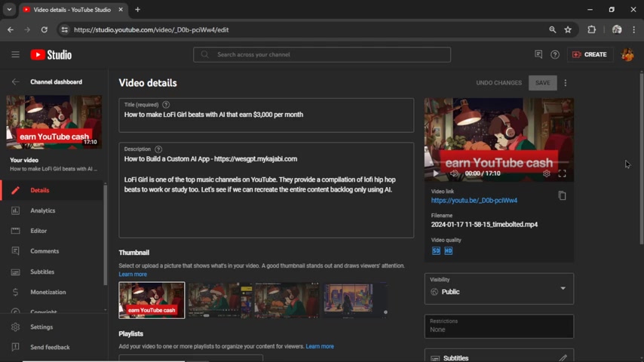Click the sidebar video thumbnail preview

[54, 122]
